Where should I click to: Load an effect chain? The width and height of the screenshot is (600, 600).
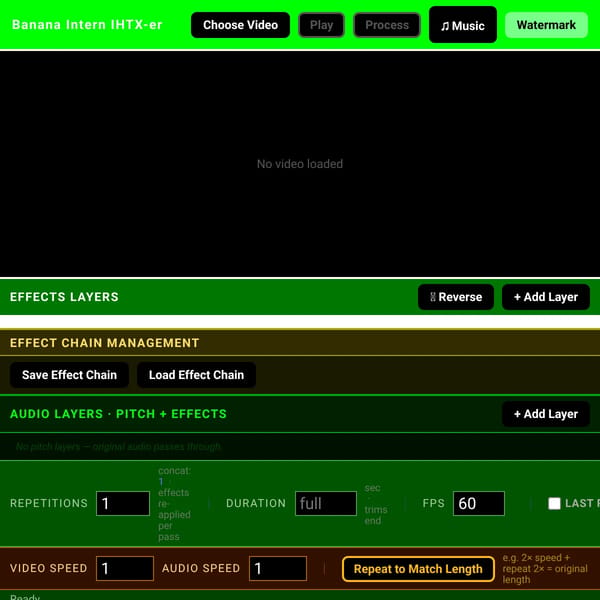click(196, 375)
